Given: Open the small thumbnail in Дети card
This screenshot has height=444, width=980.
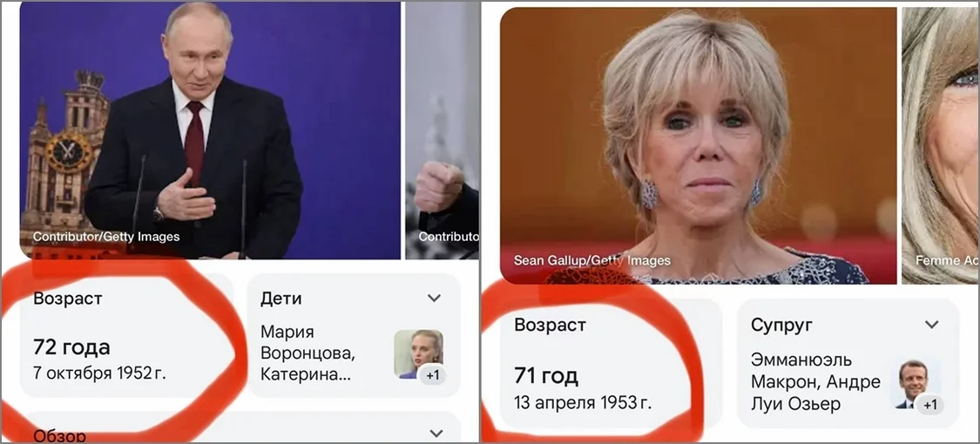Looking at the screenshot, I should click(419, 354).
